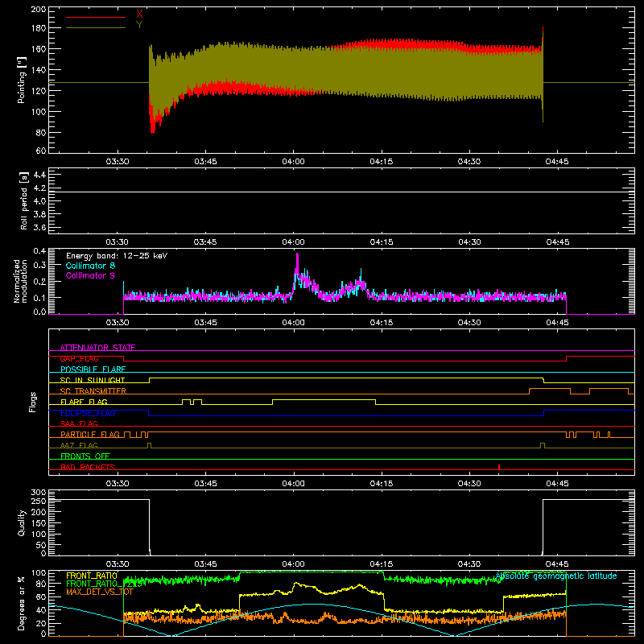This screenshot has width=644, height=644.
Task: Click the Roll period axis label
Action: [x=24, y=200]
